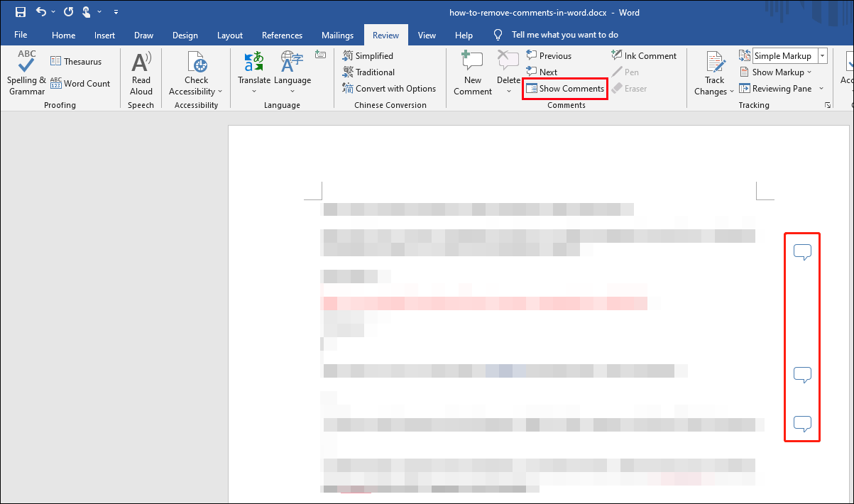Click the Spelling & Grammar icon
Viewport: 854px width, 504px height.
tap(26, 62)
